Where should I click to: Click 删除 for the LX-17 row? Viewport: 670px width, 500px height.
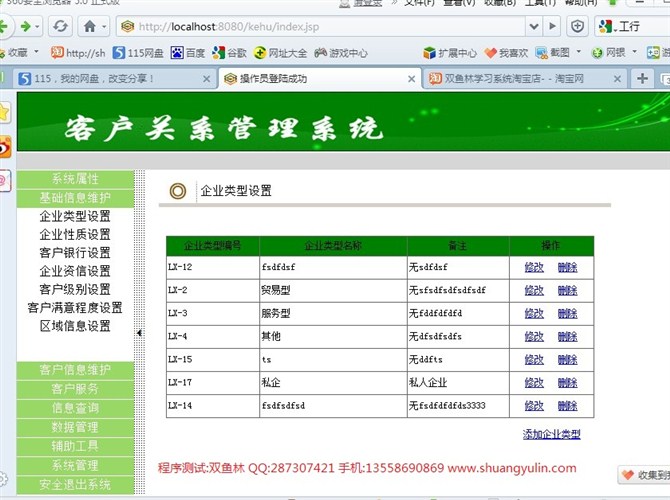pyautogui.click(x=567, y=382)
